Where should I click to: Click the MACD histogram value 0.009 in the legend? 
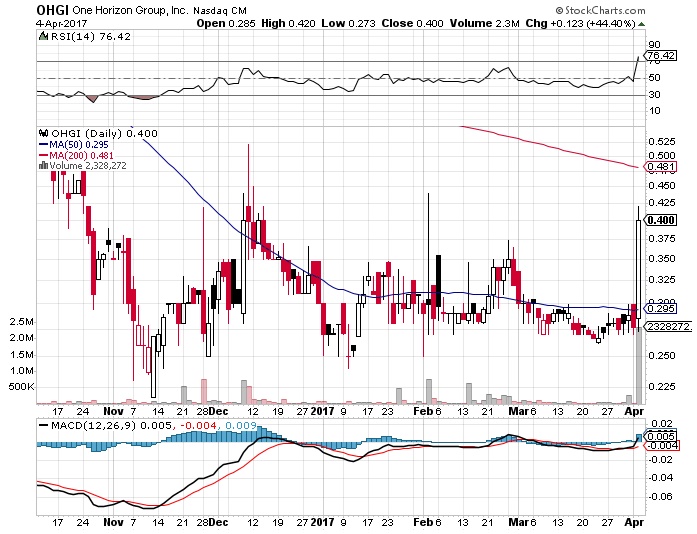tap(241, 425)
